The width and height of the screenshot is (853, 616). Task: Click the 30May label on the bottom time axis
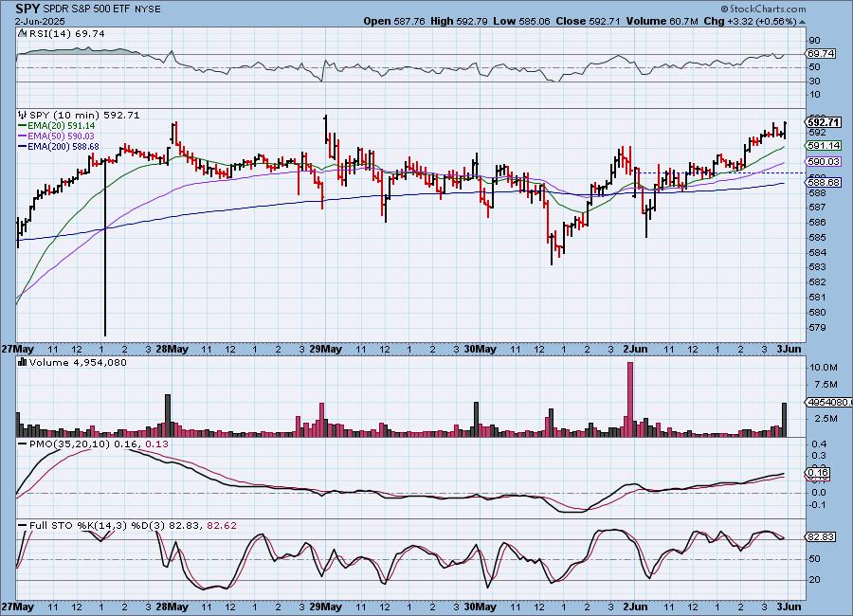pyautogui.click(x=480, y=607)
